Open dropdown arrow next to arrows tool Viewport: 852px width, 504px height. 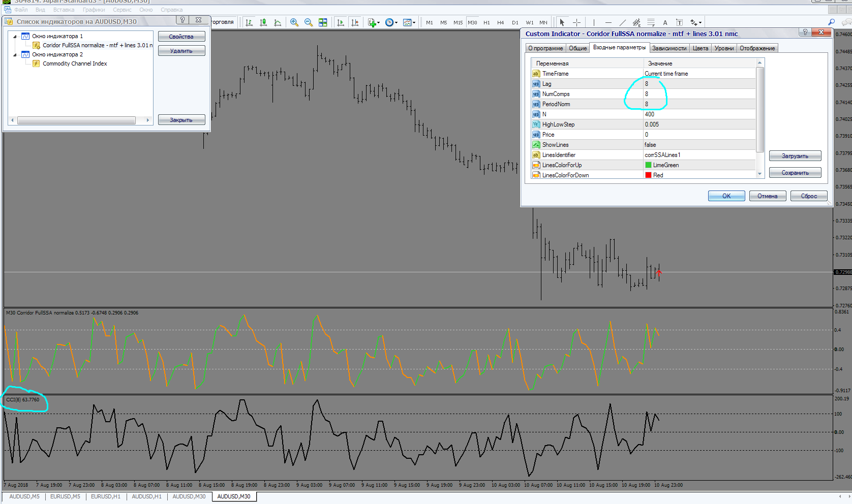click(701, 22)
